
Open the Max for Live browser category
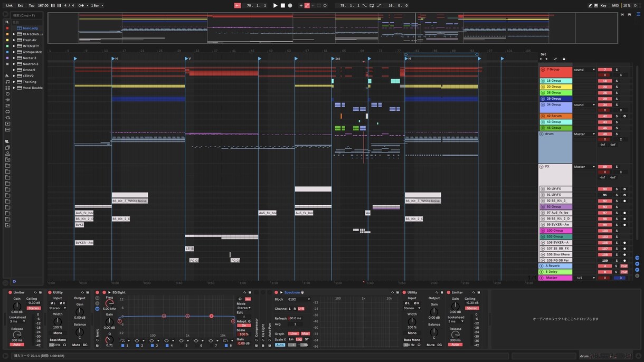(7, 111)
